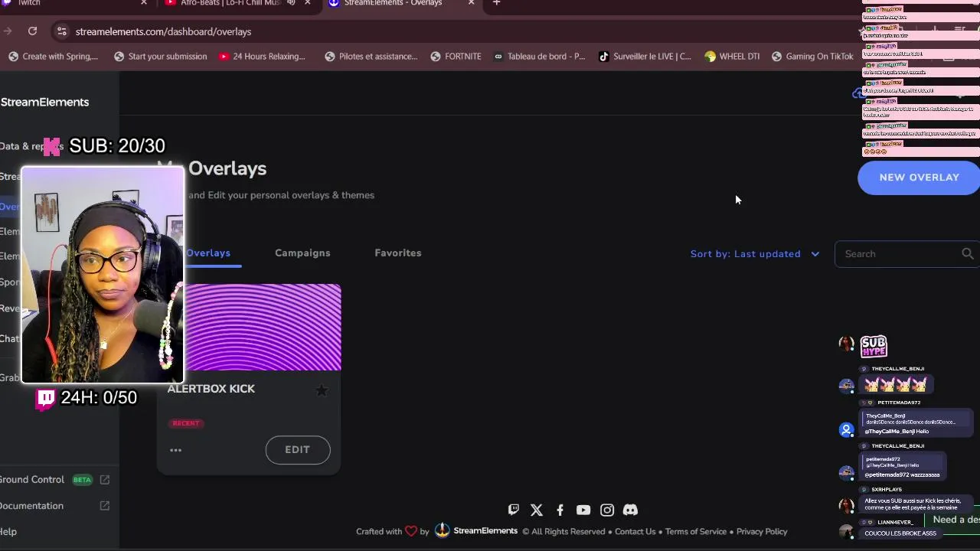Open Tableau de bord bookmark
The image size is (980, 551).
539,56
